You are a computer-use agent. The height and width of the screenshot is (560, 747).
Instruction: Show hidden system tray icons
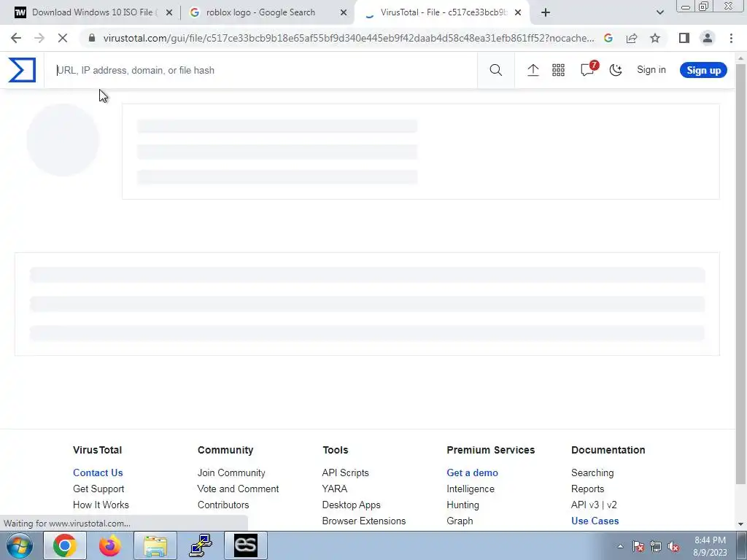(620, 546)
